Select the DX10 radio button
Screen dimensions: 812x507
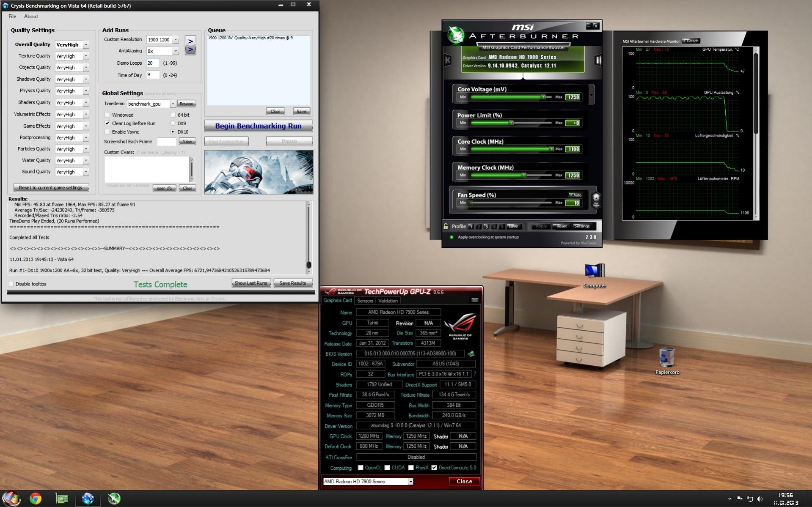pyautogui.click(x=173, y=132)
